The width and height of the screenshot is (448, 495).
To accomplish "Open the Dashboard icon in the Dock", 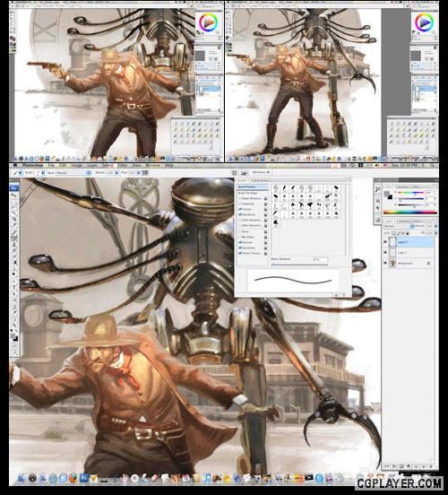I will tap(32, 478).
